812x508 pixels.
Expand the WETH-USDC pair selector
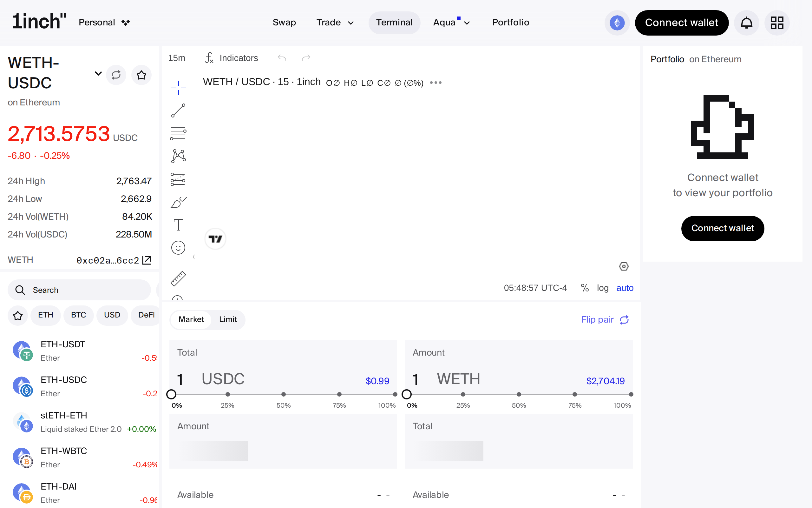[x=98, y=73]
